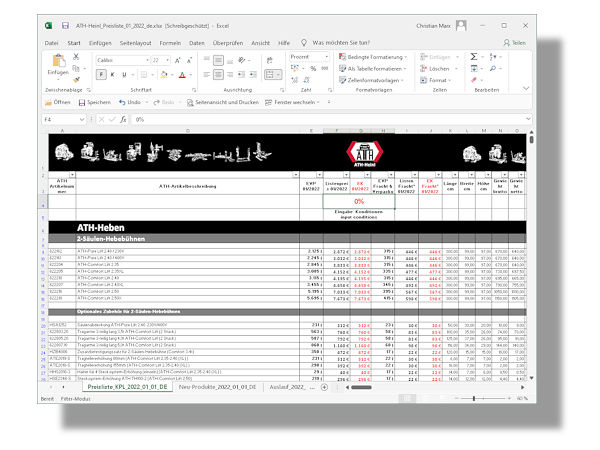Switch to the Überprüfen tab
The width and height of the screenshot is (600, 450).
pyautogui.click(x=228, y=43)
